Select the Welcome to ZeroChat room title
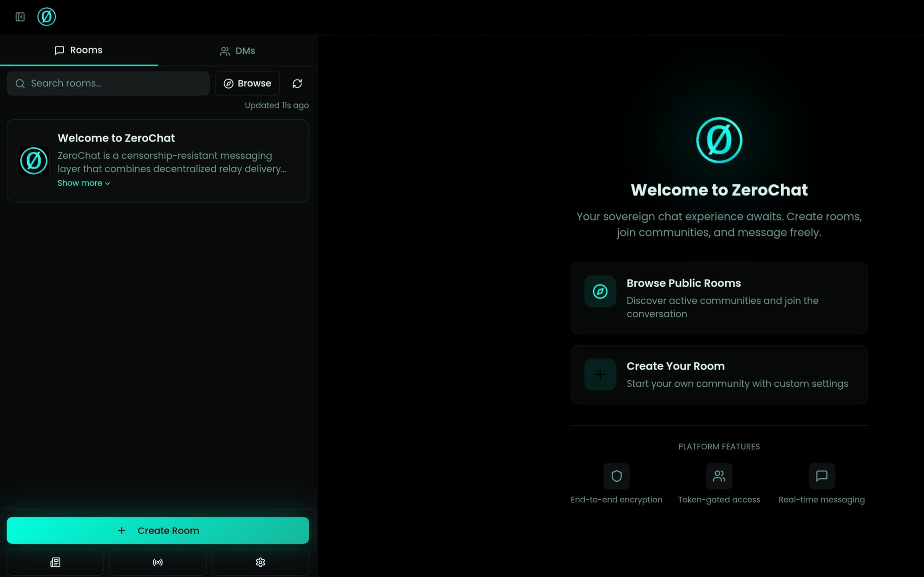 coord(116,138)
